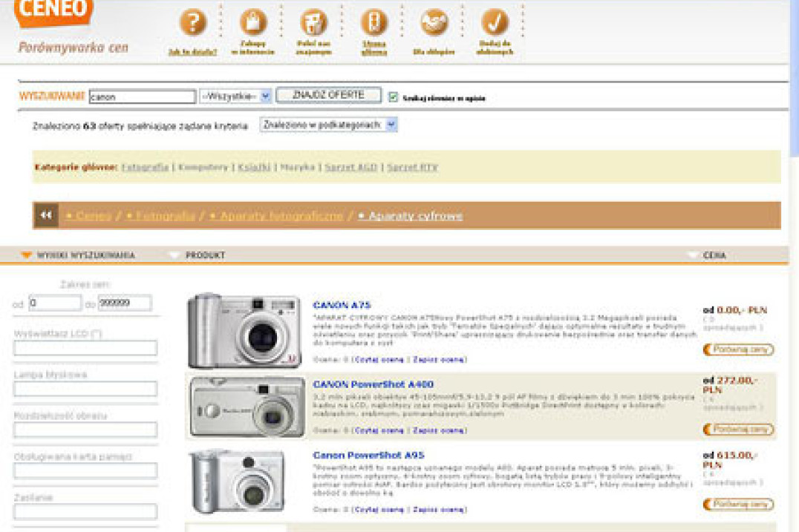Open the 'Canon PowerShot A95' title link

(368, 455)
